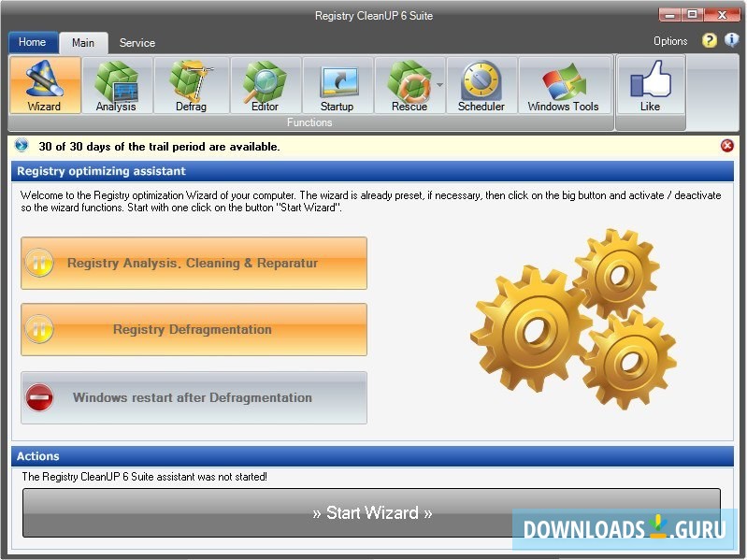Click the 'Actions' section header
Viewport: 747px width, 560px height.
pos(372,456)
